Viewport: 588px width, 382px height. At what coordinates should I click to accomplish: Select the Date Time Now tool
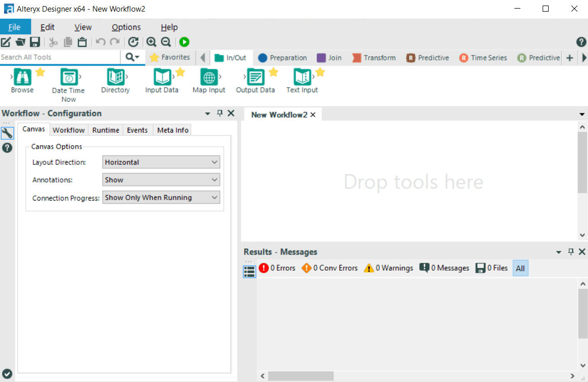pos(69,77)
